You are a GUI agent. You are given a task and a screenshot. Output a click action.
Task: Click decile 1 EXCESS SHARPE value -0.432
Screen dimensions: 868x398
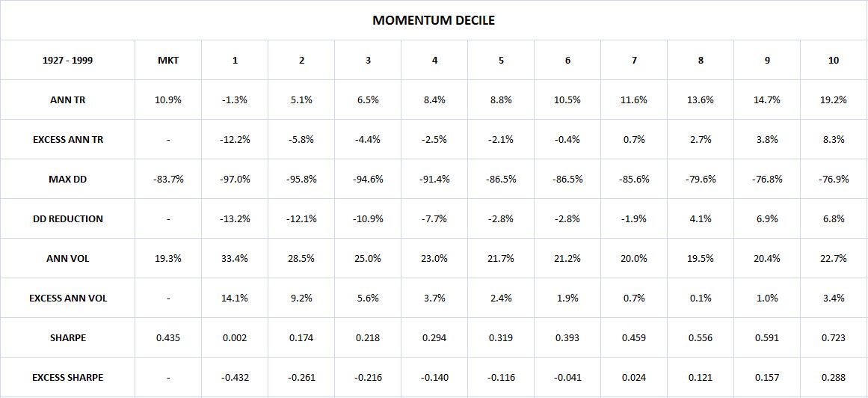click(235, 378)
